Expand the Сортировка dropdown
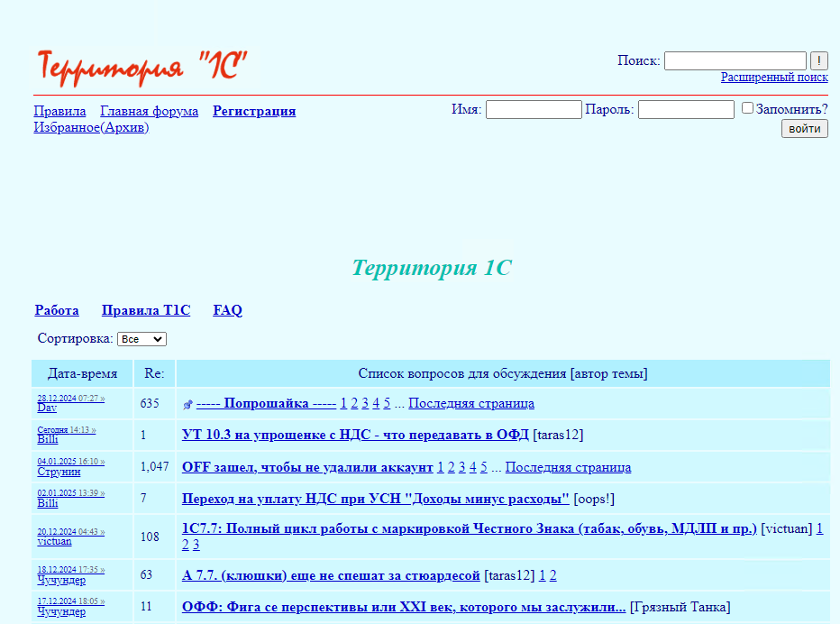Viewport: 840px width, 624px height. tap(142, 339)
